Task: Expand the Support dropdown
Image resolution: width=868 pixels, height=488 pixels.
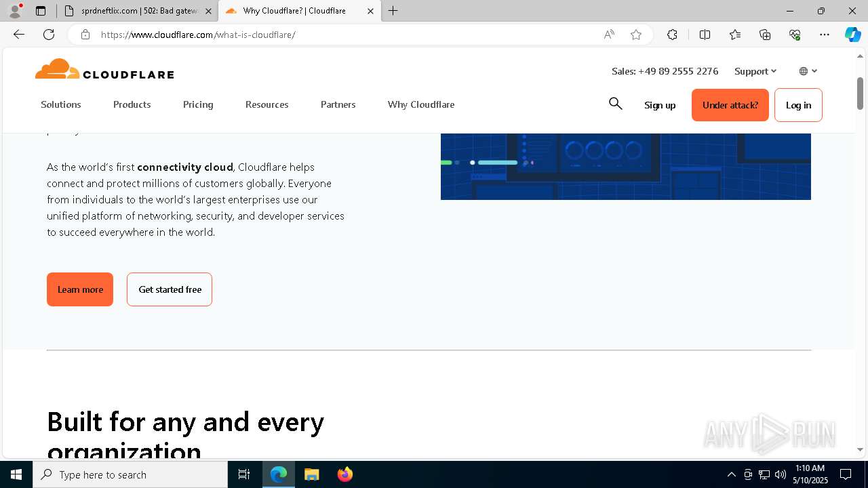Action: pyautogui.click(x=755, y=71)
